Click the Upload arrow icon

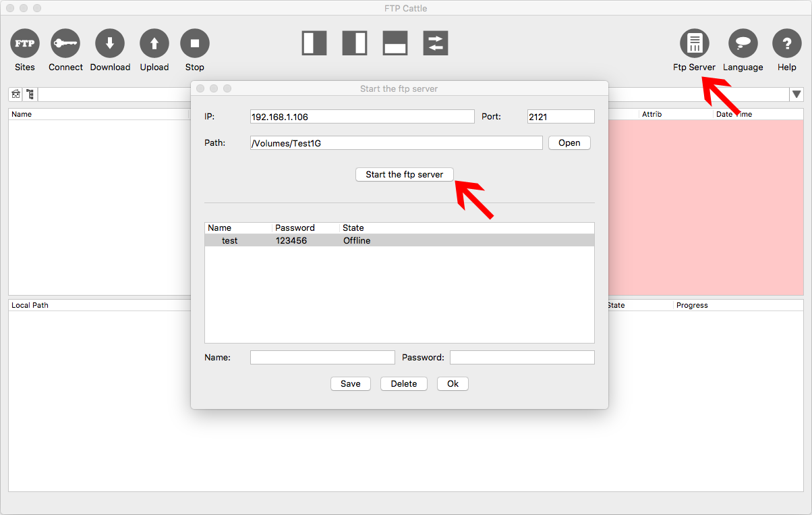point(154,43)
